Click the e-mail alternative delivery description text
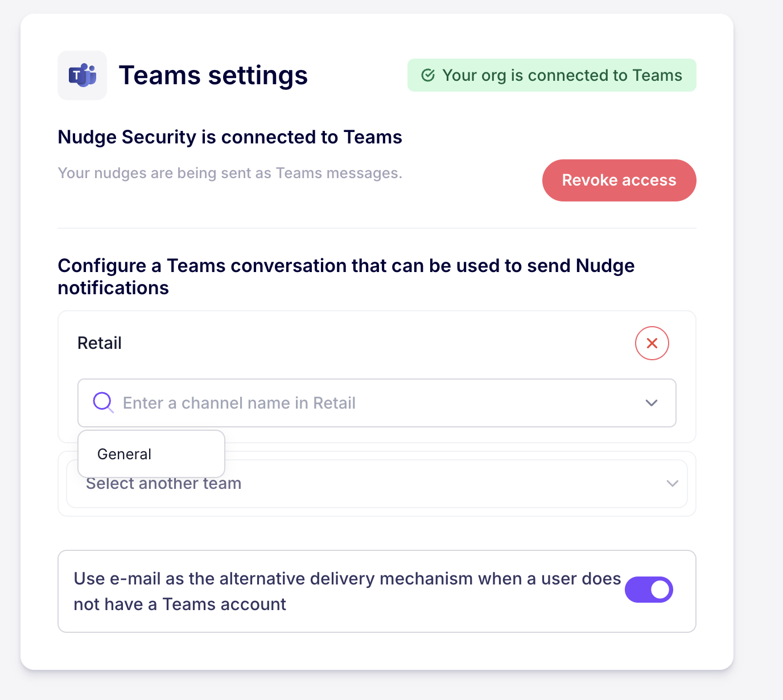Image resolution: width=783 pixels, height=700 pixels. tap(347, 591)
